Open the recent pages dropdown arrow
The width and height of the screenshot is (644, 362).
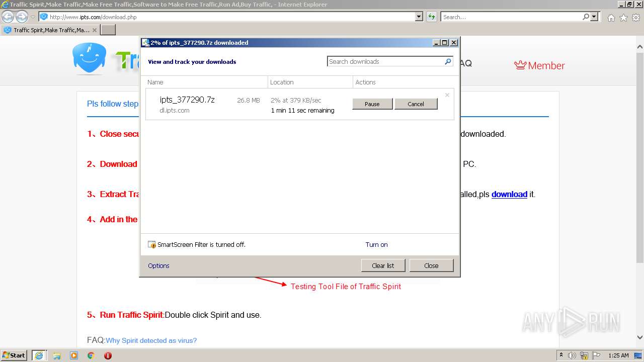[x=33, y=17]
